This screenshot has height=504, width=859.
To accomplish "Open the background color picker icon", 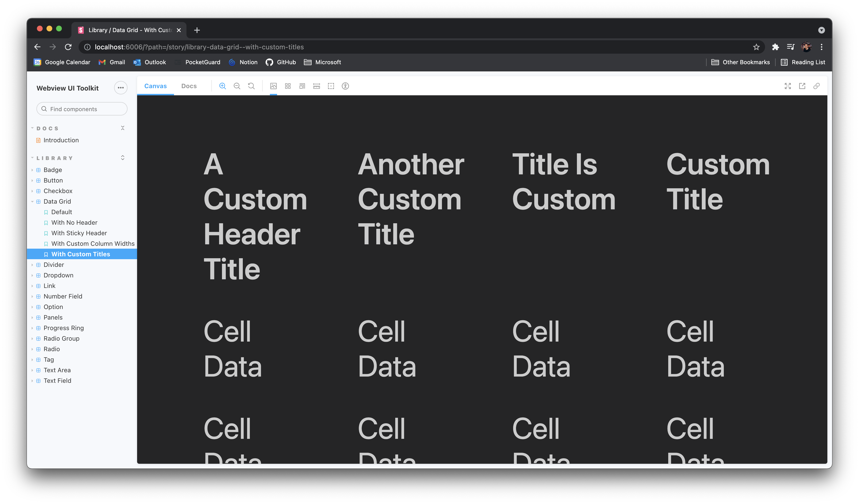I will pos(273,86).
